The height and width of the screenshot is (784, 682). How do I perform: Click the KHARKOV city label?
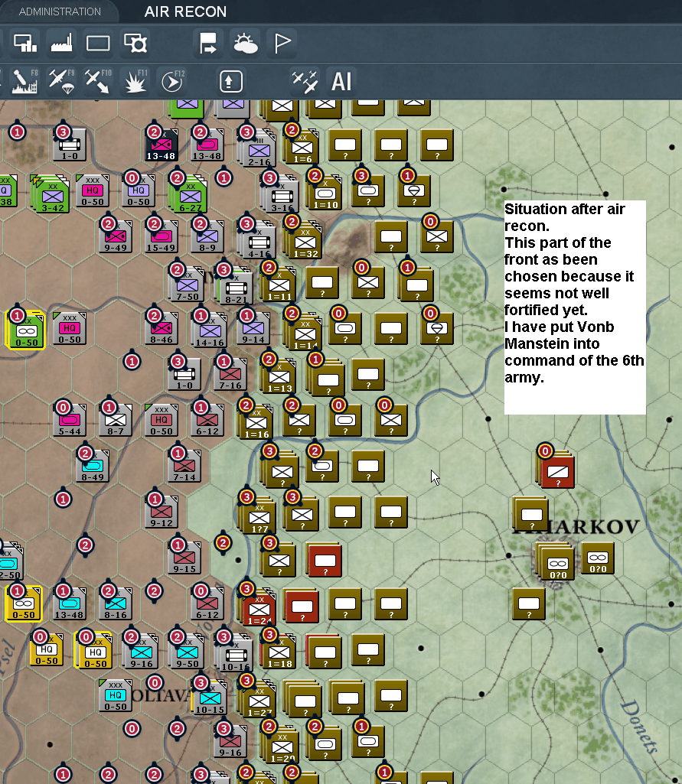(x=576, y=526)
